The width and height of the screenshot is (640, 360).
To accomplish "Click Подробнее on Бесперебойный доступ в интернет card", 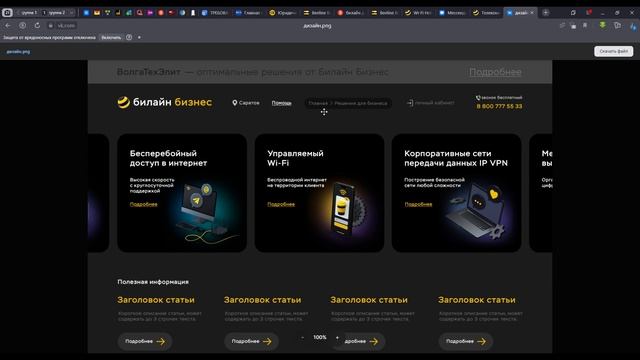I will click(x=143, y=204).
